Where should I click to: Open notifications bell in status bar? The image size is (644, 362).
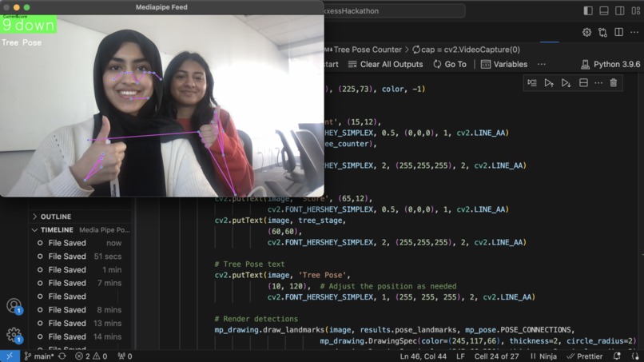617,356
